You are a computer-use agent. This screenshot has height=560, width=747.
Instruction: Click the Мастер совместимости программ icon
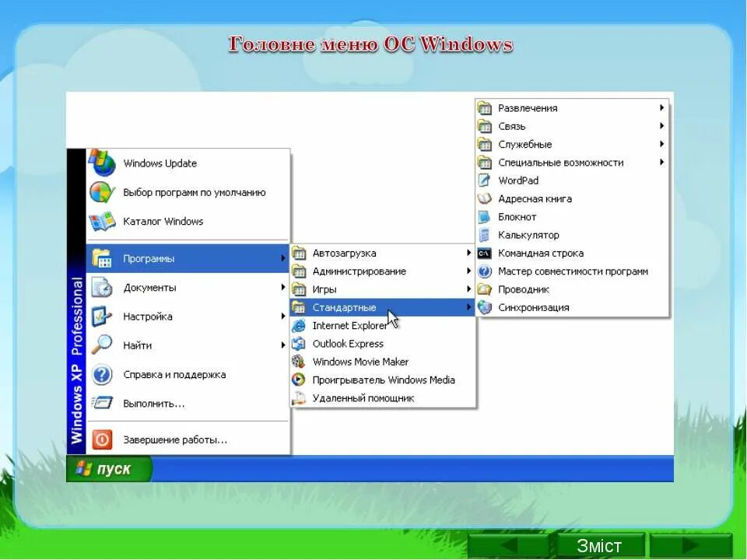pos(485,271)
